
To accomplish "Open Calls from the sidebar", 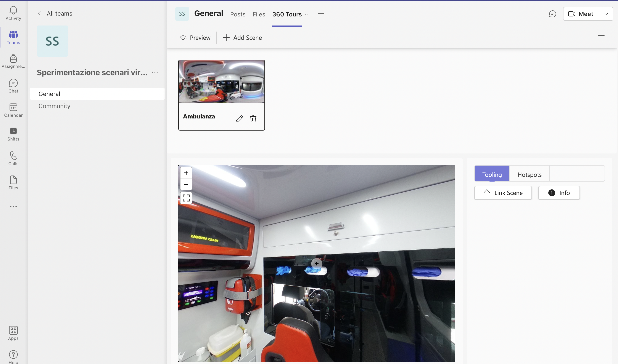I will pos(13,158).
